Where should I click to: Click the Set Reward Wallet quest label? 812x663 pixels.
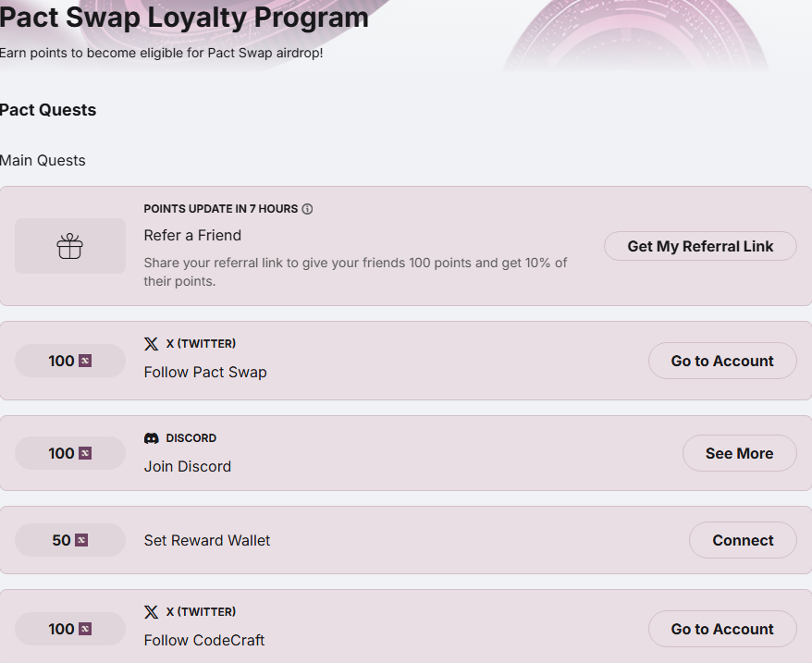pyautogui.click(x=207, y=540)
